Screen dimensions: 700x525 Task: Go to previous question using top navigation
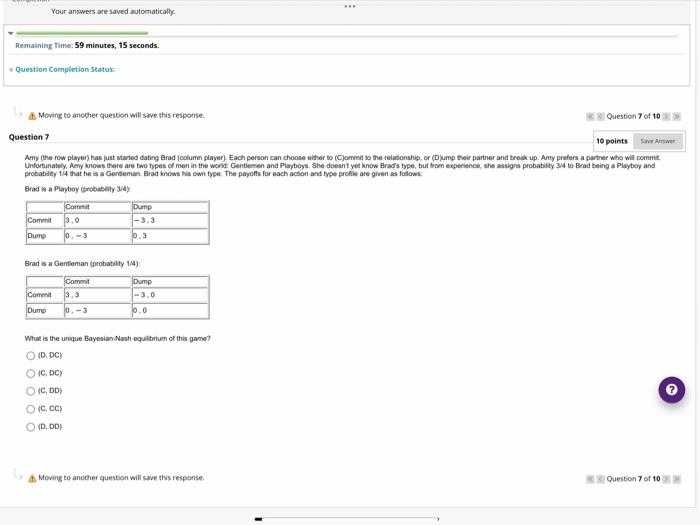600,117
